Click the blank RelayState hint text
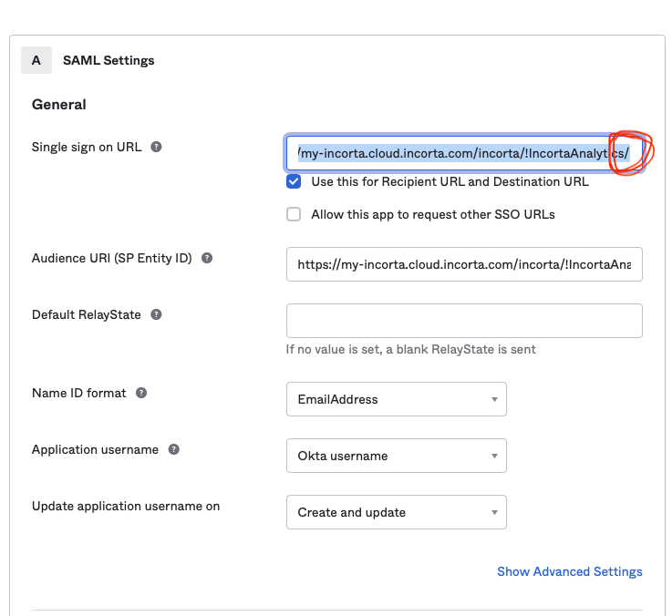 410,349
